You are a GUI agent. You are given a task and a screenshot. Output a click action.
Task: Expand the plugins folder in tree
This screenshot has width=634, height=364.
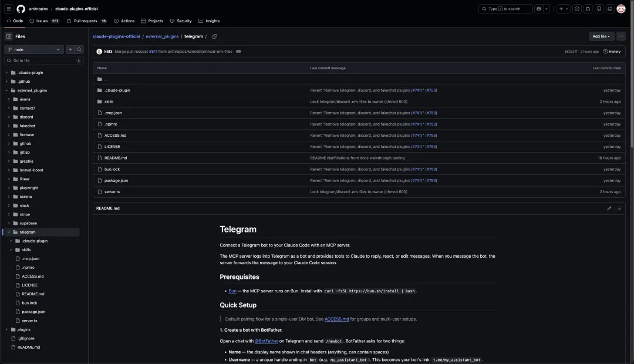point(6,329)
